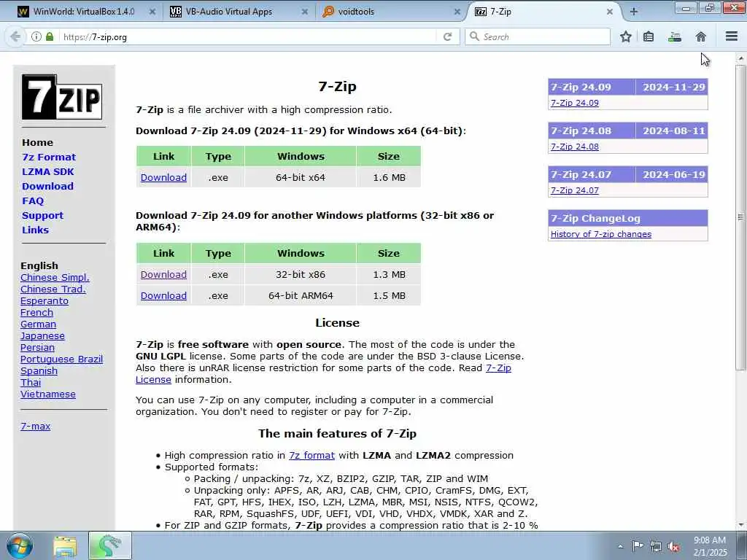Click the vertical scrollbar thumb
The width and height of the screenshot is (747, 560).
coord(740,217)
